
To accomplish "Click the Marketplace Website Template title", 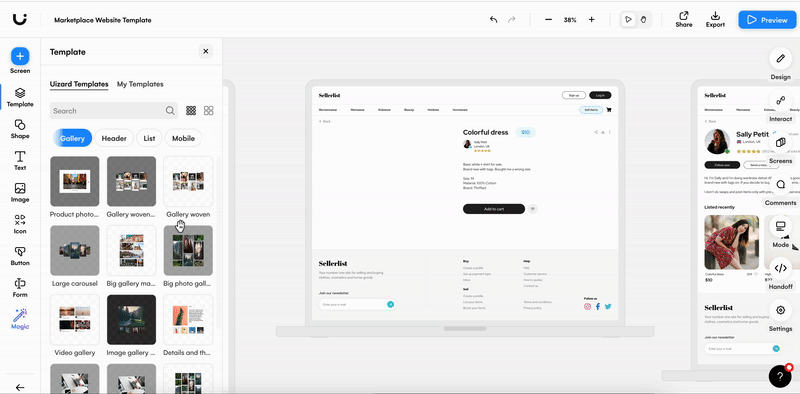I will (103, 20).
